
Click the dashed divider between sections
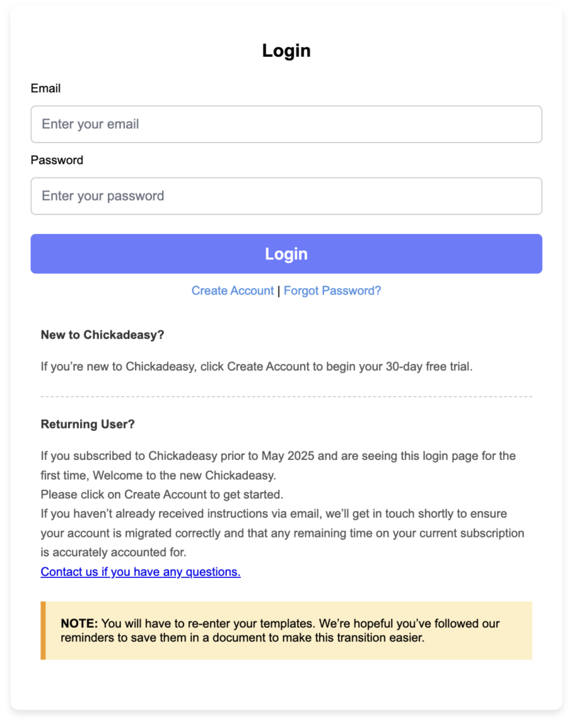tap(286, 397)
